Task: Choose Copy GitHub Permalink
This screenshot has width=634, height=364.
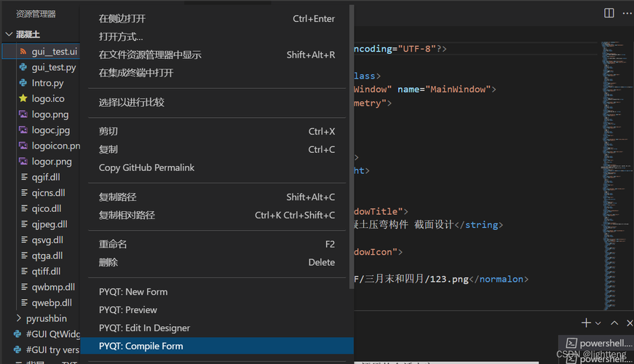Action: click(146, 167)
